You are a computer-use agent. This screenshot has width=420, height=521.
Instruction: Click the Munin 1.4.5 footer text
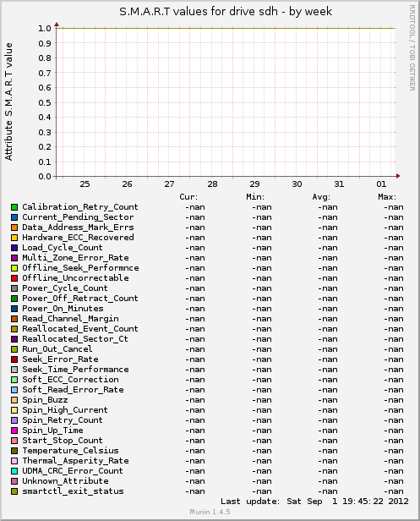click(210, 512)
